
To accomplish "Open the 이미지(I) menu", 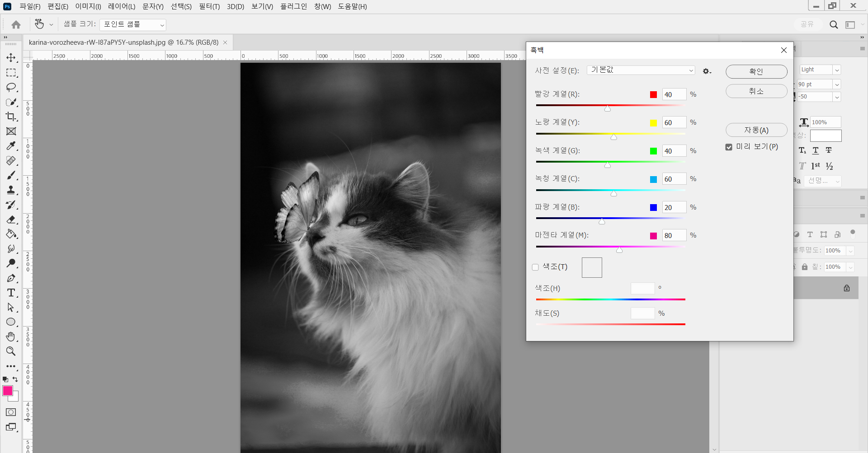I will [x=88, y=6].
